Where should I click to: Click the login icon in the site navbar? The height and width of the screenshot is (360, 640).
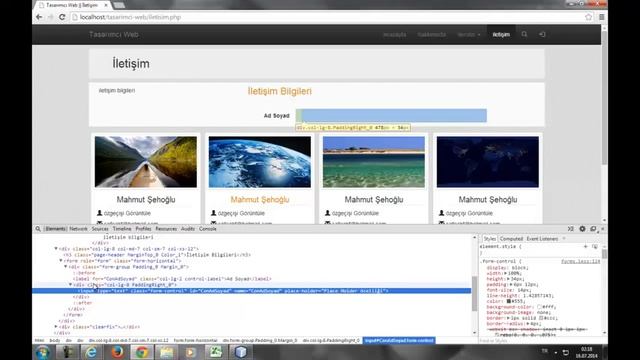pyautogui.click(x=542, y=34)
